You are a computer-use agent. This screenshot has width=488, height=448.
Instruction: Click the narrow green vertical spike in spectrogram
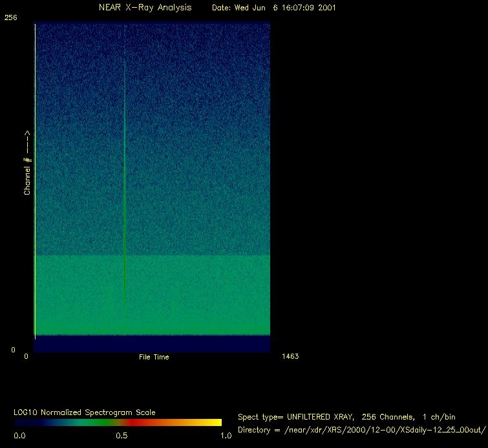(x=124, y=162)
